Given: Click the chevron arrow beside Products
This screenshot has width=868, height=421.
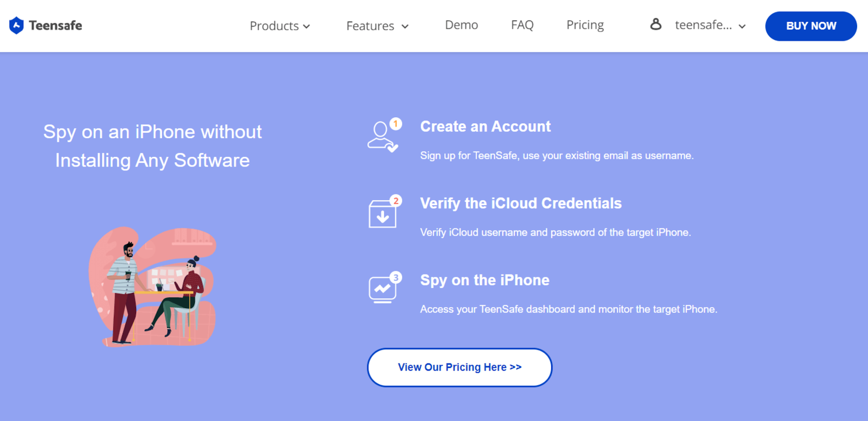Looking at the screenshot, I should pyautogui.click(x=307, y=27).
